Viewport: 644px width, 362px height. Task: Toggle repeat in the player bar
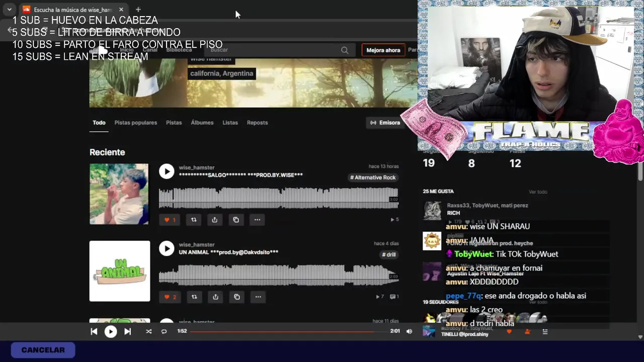[164, 331]
